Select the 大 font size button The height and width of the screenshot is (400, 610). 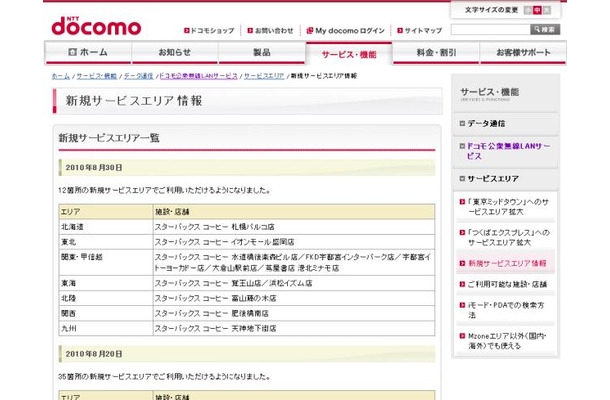[549, 10]
